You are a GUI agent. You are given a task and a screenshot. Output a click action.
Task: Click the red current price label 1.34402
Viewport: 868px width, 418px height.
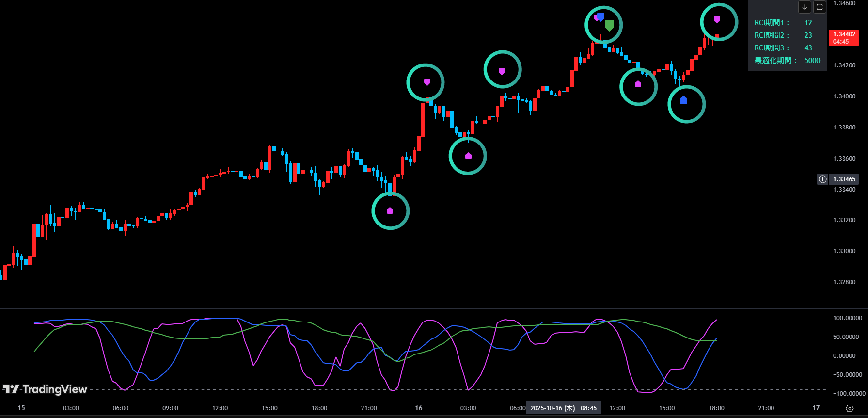tap(844, 37)
